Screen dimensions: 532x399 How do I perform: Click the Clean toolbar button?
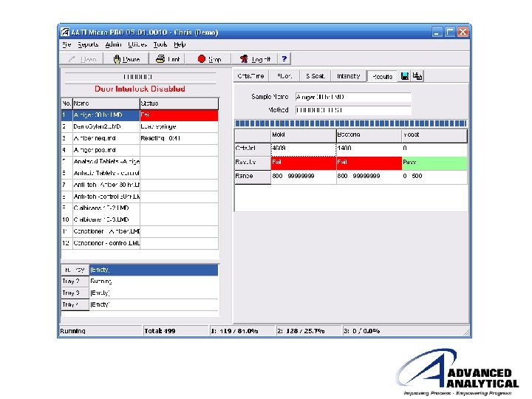[82, 59]
